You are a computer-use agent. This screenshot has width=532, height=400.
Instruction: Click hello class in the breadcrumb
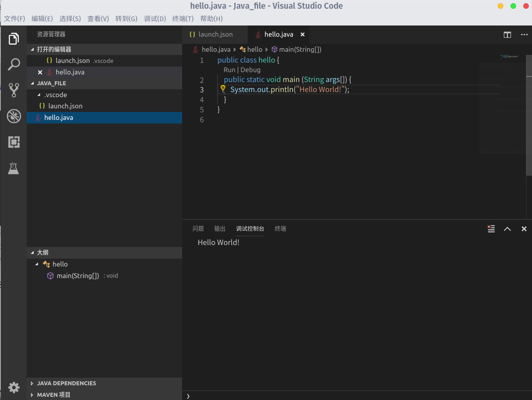coord(255,49)
